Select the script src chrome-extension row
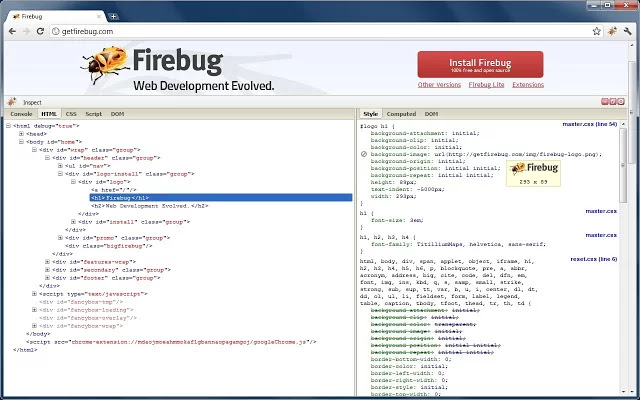This screenshot has width=640, height=400. coord(171,342)
